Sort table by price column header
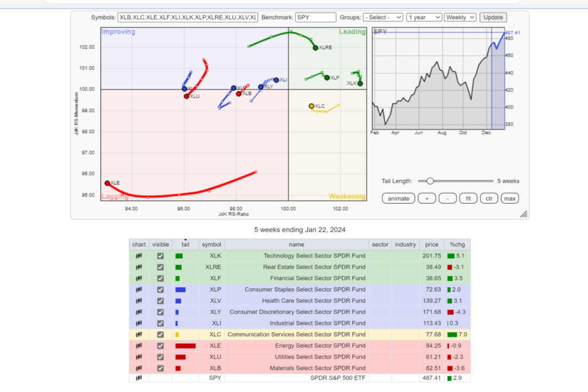This screenshot has width=588, height=392. coord(431,244)
